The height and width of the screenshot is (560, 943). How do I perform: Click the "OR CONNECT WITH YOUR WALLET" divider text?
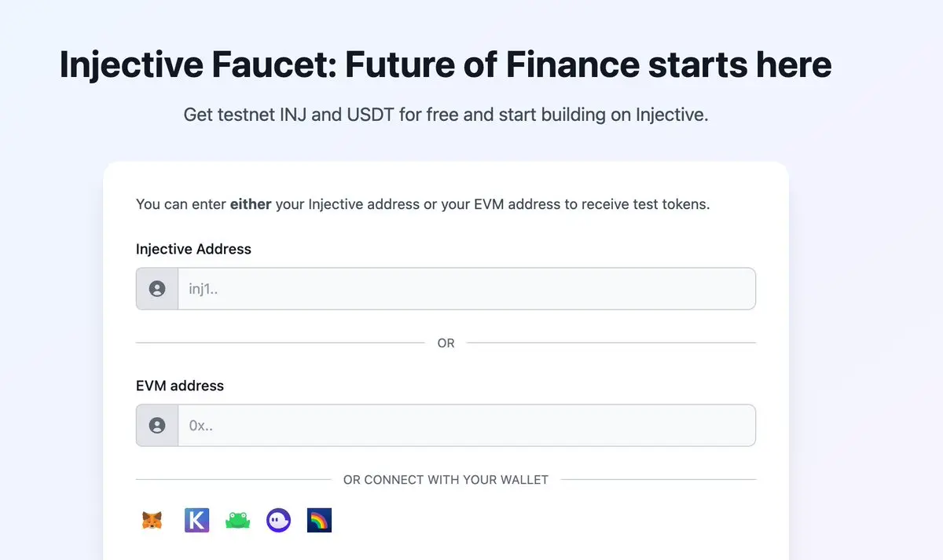click(446, 479)
